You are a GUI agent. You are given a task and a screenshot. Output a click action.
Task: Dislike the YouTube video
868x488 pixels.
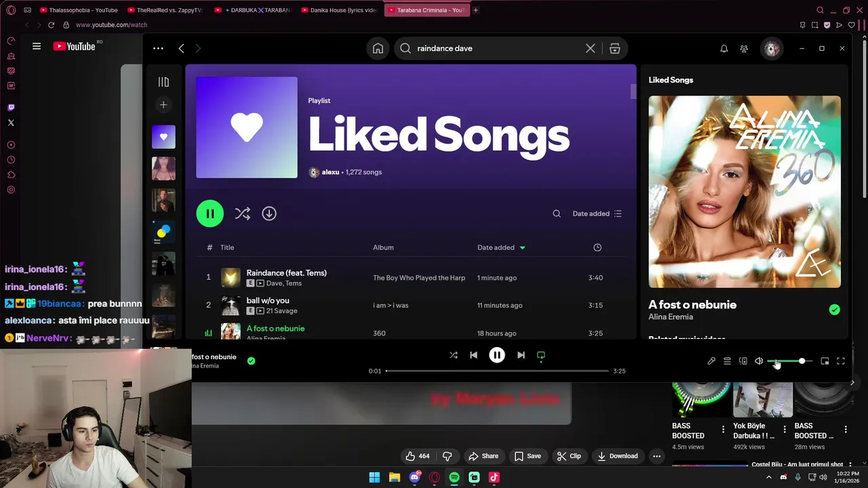click(447, 456)
